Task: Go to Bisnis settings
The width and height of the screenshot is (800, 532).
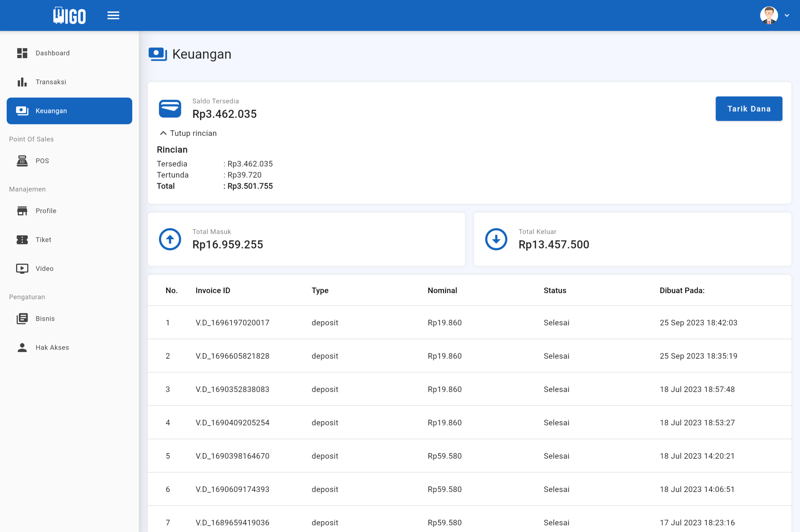Action: tap(45, 318)
